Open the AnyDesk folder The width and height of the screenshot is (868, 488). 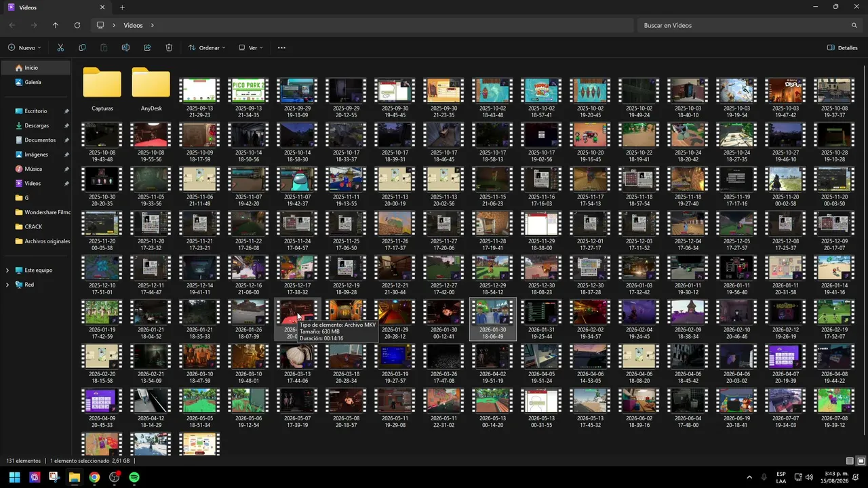coord(151,89)
